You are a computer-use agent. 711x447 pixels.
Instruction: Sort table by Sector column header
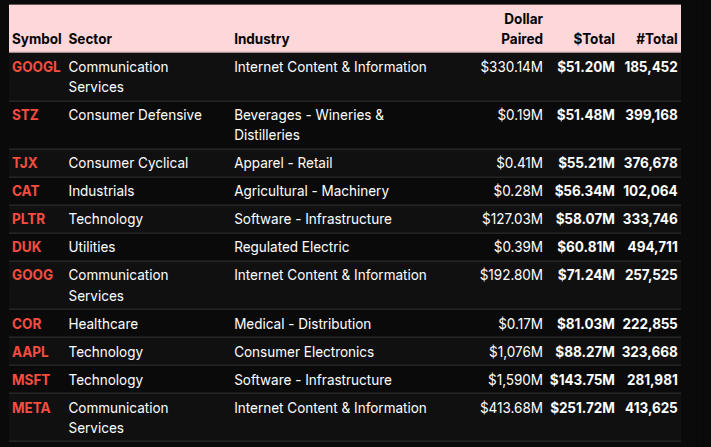point(90,39)
